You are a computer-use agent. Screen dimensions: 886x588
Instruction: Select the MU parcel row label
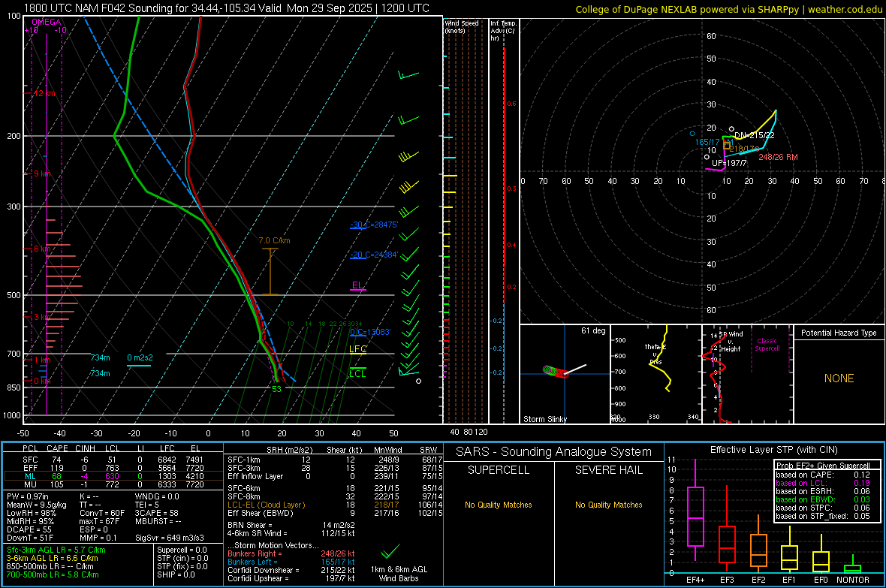point(30,484)
